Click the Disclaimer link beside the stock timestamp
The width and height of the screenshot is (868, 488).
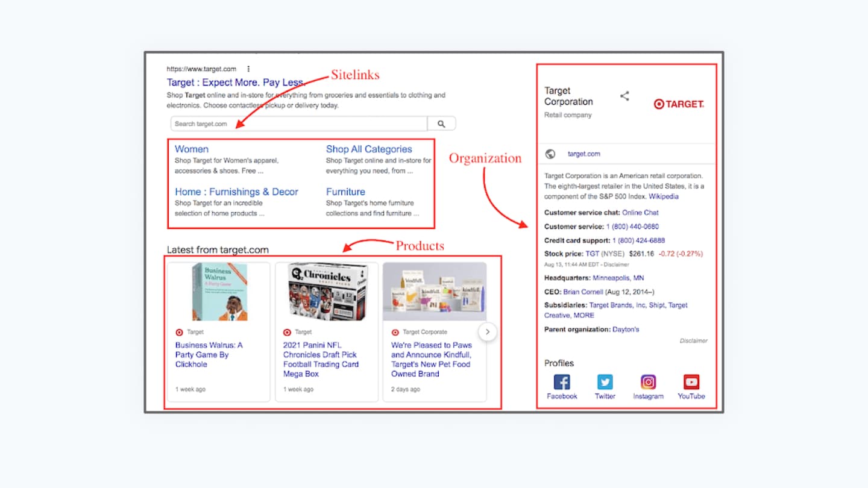click(616, 264)
